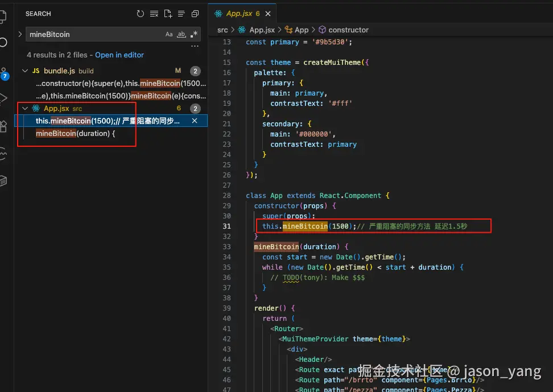Viewport: 553px width, 392px height.
Task: Click the Refresh search results icon
Action: 141,14
